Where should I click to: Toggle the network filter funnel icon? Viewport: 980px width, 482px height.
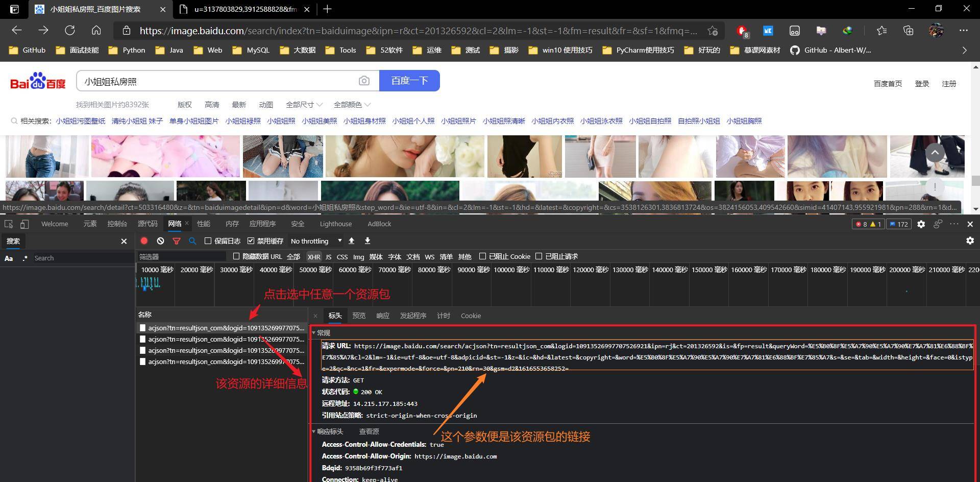(x=177, y=241)
